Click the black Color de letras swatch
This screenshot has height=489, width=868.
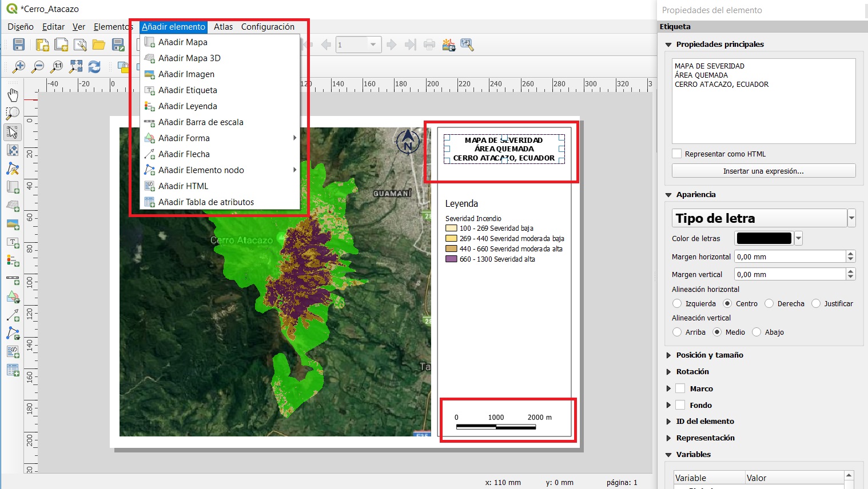pyautogui.click(x=764, y=238)
